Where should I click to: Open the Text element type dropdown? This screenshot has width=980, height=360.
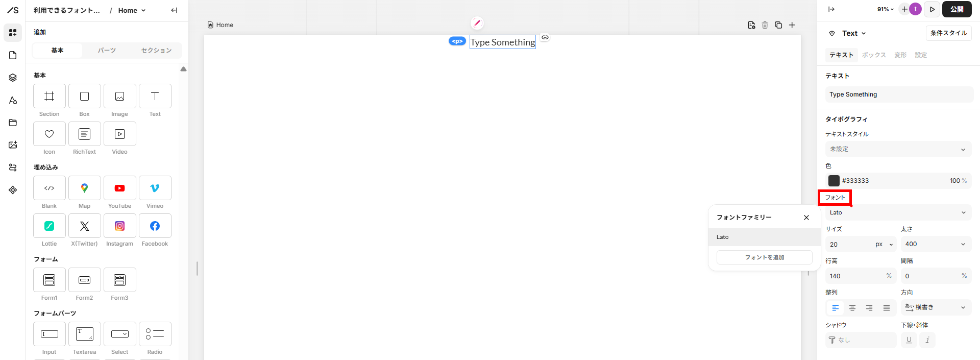pyautogui.click(x=854, y=33)
